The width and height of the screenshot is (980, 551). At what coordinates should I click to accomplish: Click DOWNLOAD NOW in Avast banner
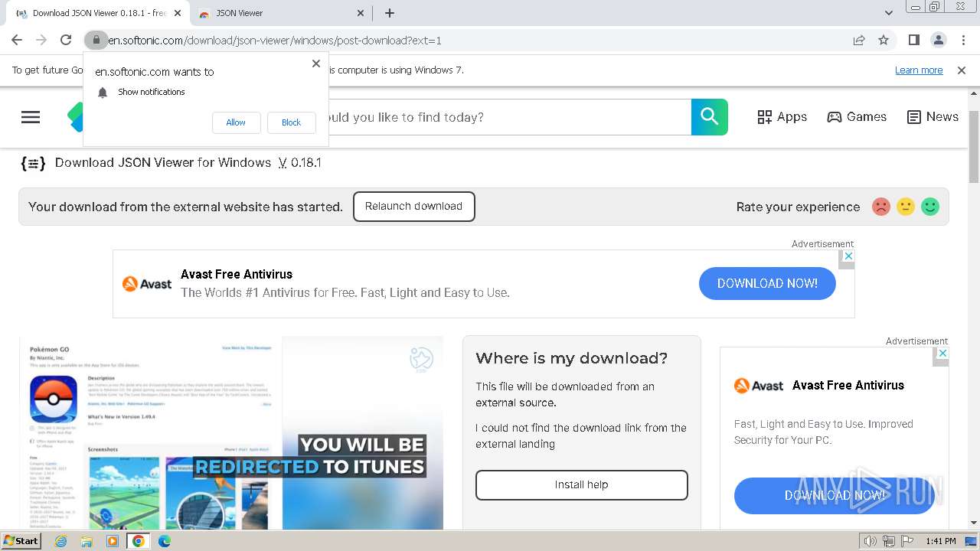tap(767, 283)
